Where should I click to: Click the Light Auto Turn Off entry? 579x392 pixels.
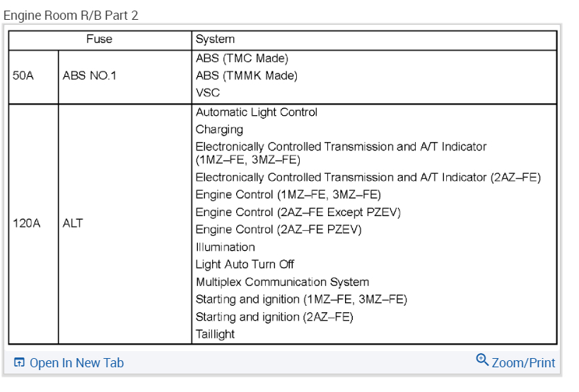tap(245, 264)
